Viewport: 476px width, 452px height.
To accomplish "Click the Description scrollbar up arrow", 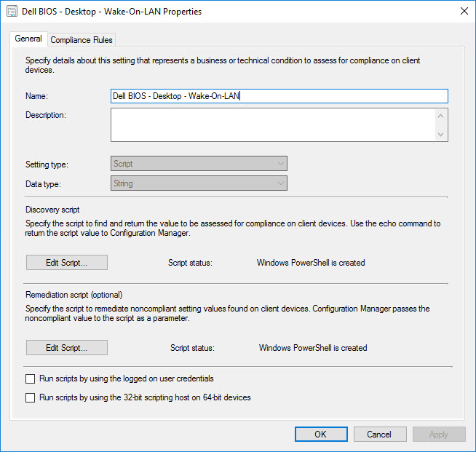I will click(440, 115).
